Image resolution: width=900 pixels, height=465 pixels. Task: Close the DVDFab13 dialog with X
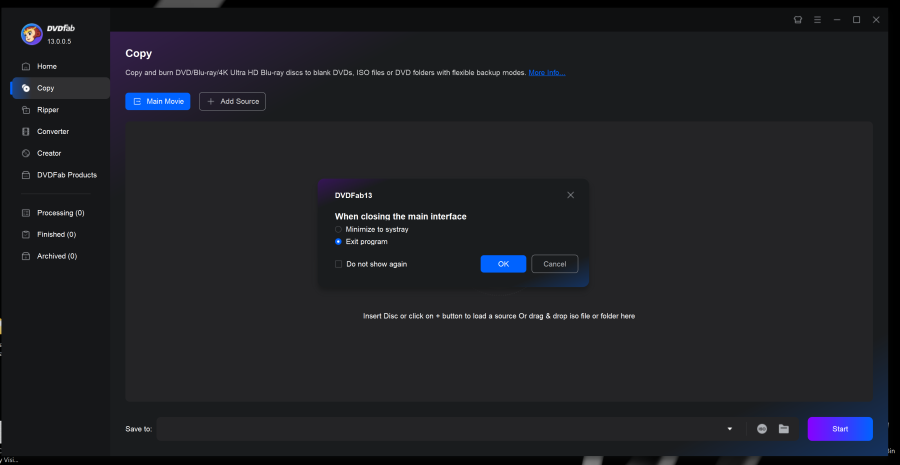click(x=571, y=195)
